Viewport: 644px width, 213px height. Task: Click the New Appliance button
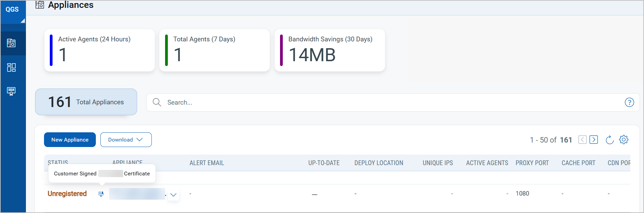(x=70, y=139)
